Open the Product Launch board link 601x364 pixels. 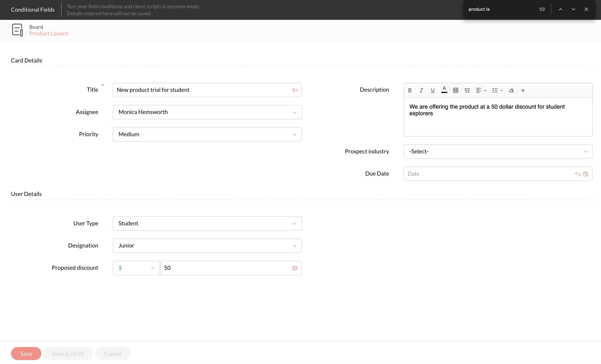tap(49, 34)
